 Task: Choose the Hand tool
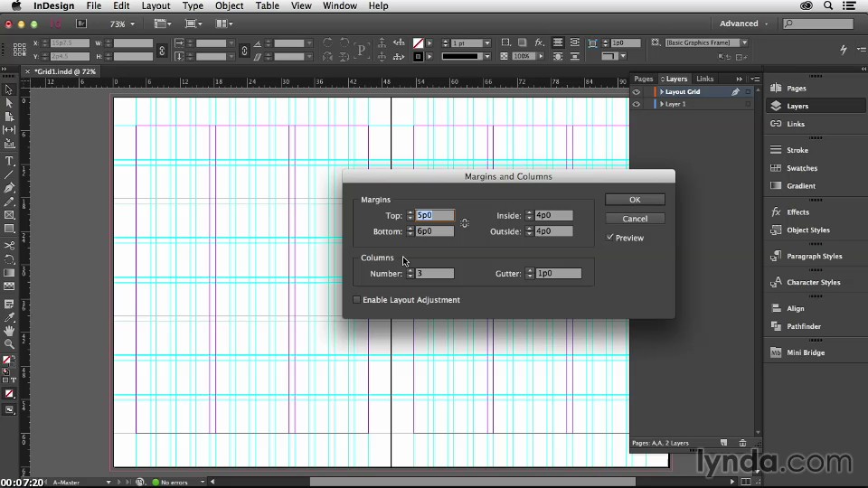point(9,331)
